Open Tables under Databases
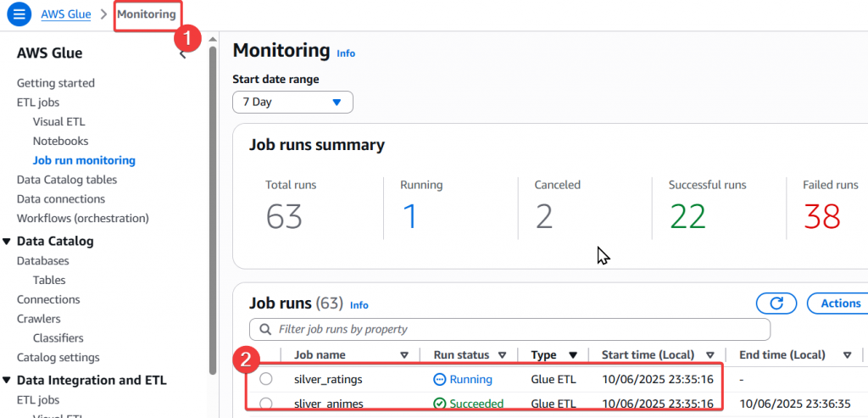Viewport: 868px width, 418px height. point(49,280)
